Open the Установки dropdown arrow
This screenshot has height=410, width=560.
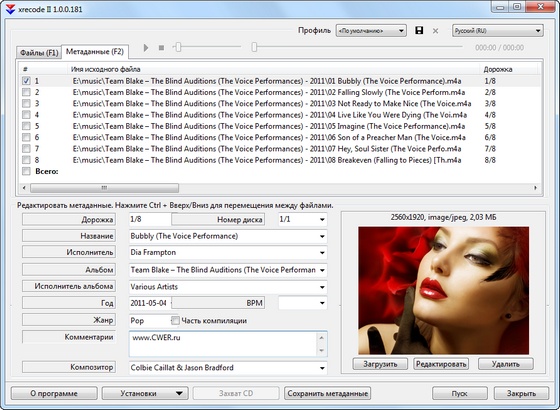point(179,394)
